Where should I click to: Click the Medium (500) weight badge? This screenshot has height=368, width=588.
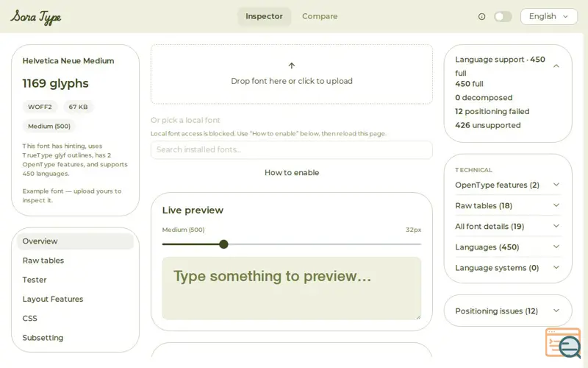[x=49, y=126]
